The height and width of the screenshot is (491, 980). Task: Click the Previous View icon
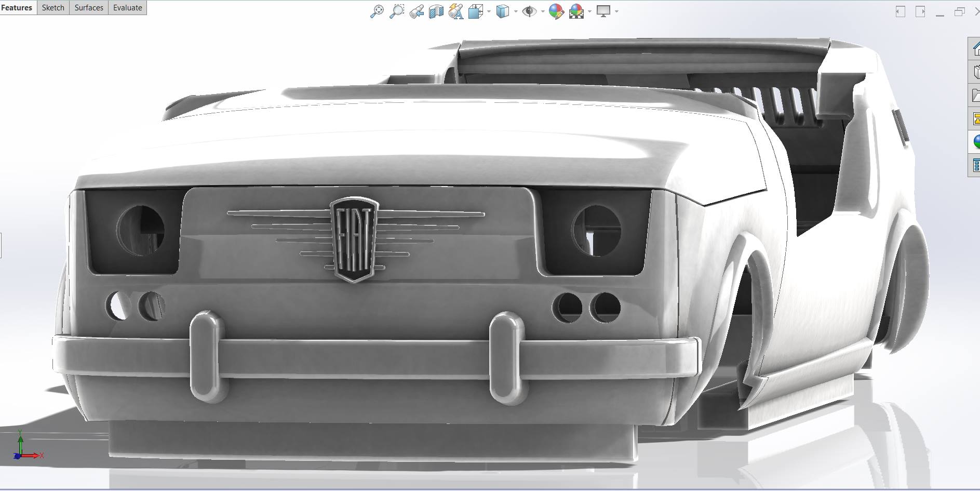(x=417, y=11)
